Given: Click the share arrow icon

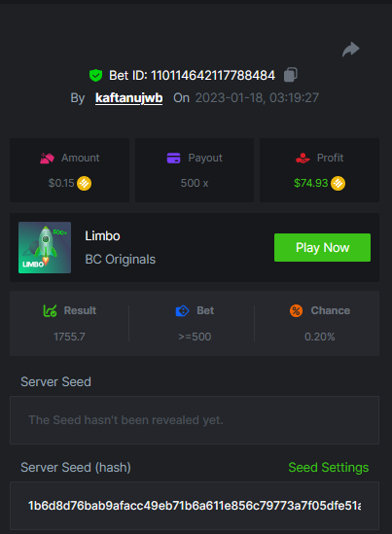Looking at the screenshot, I should [351, 50].
